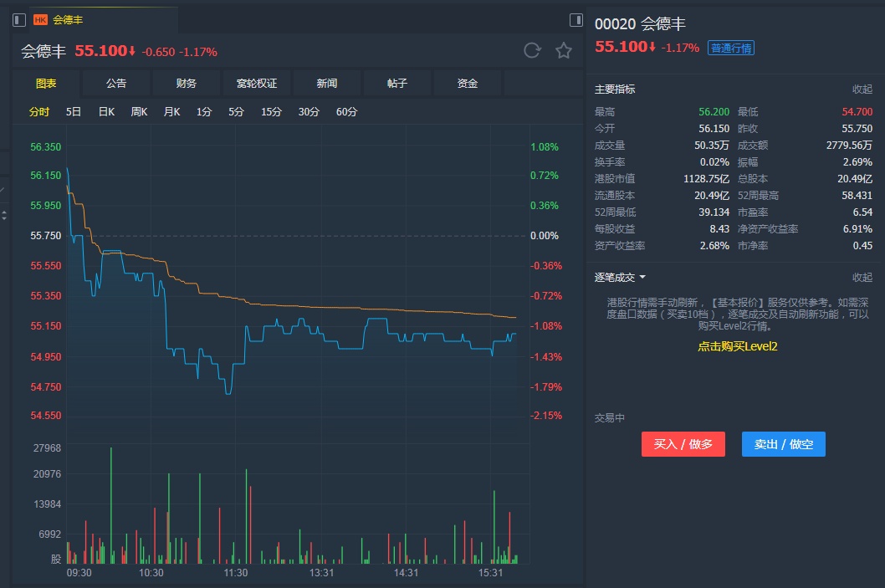Viewport: 885px width, 588px height.
Task: Click the HK market badge icon
Action: [40, 19]
